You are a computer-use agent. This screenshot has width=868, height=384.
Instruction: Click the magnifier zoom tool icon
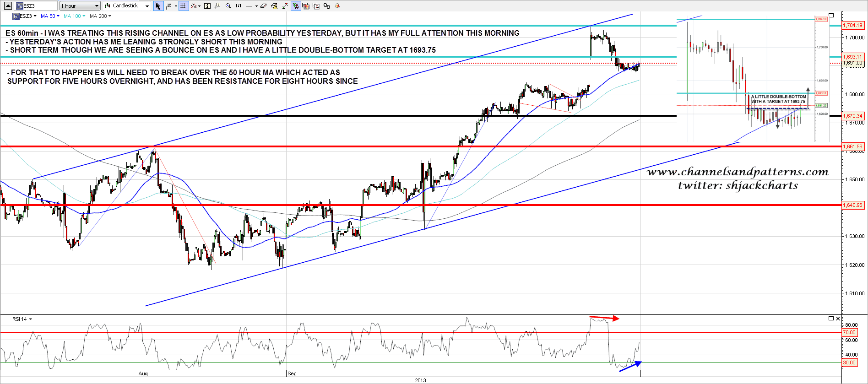228,6
